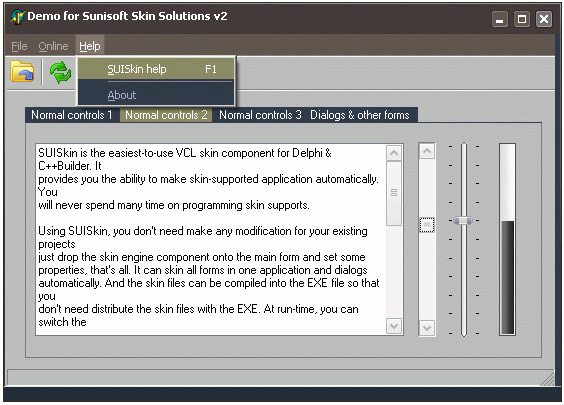Viewport: 564px width, 405px height.
Task: Switch to Normal controls 3 tab
Action: point(260,115)
